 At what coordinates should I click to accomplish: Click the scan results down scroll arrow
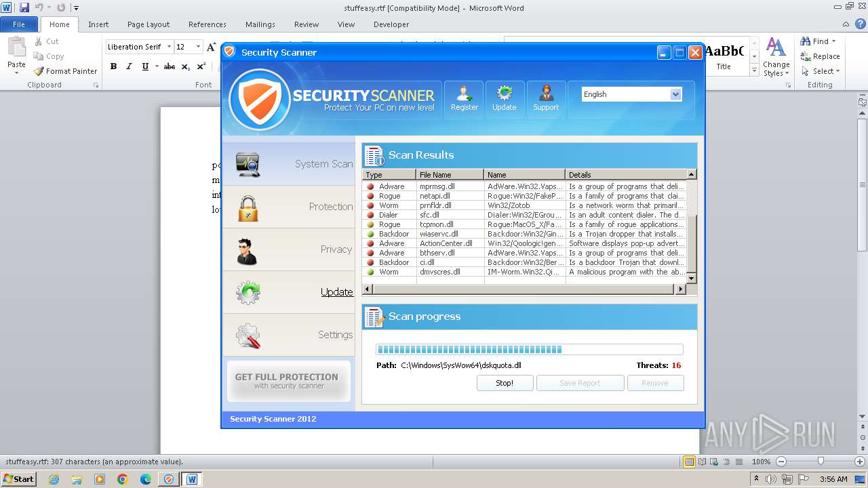click(692, 279)
